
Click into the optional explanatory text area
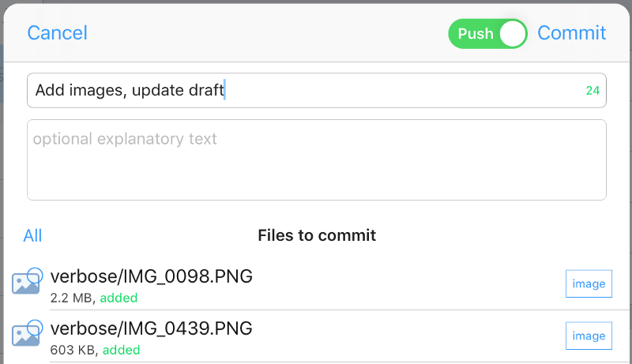tap(317, 159)
